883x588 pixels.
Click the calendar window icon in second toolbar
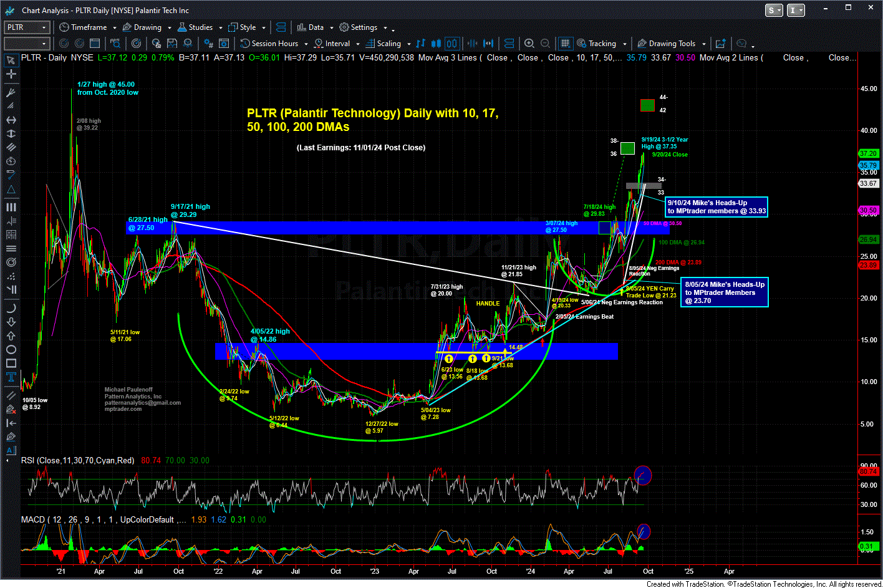94,44
